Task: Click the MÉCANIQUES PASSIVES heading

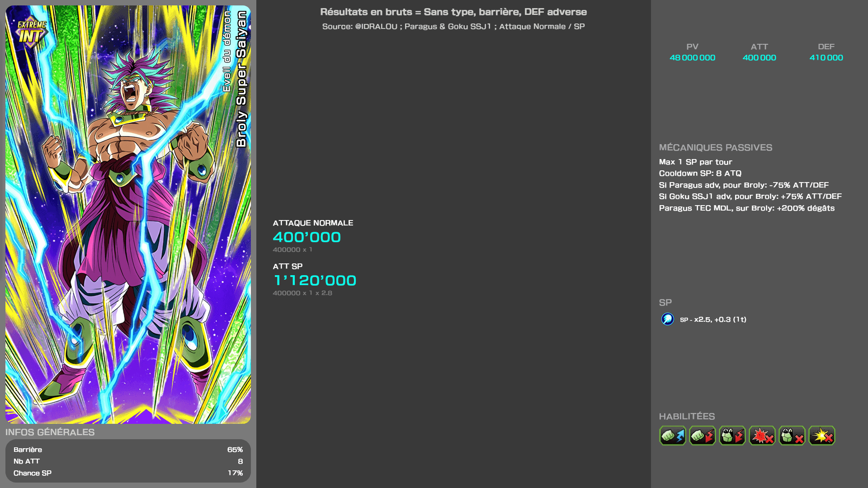Action: (715, 147)
